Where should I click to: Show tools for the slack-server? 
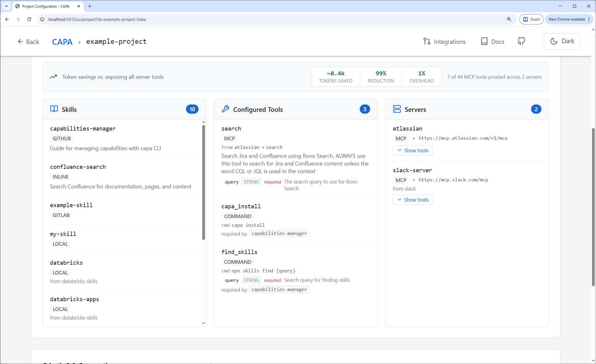point(412,199)
